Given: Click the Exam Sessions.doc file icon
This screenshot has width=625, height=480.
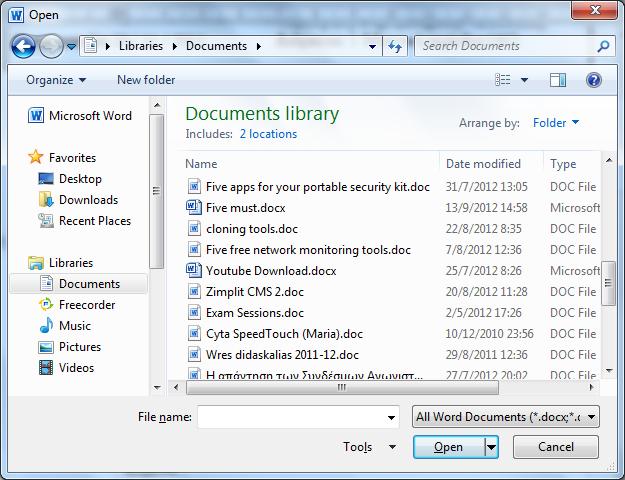Looking at the screenshot, I should click(194, 312).
